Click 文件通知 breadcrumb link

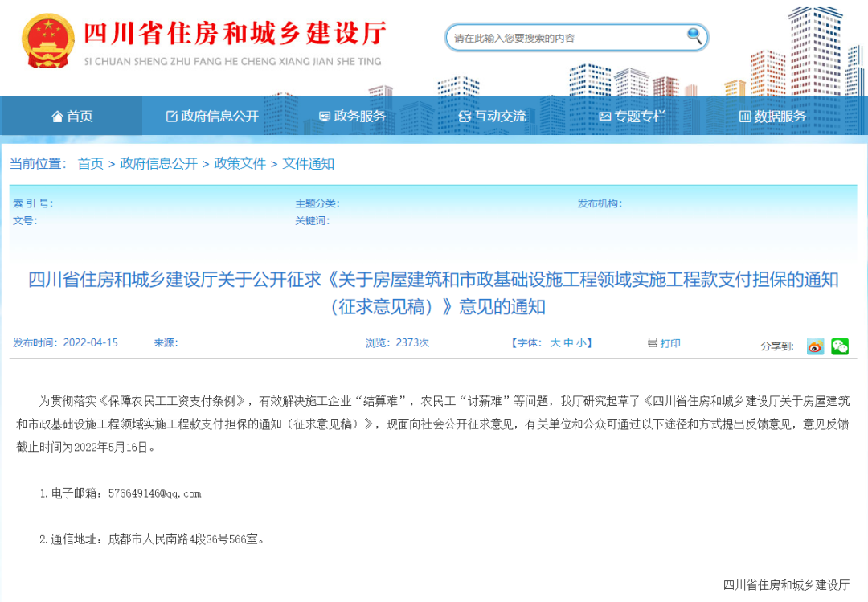(308, 164)
